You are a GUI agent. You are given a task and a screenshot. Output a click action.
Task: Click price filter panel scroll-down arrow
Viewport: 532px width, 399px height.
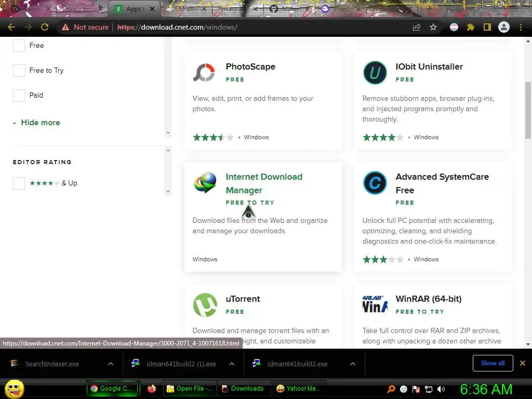pyautogui.click(x=168, y=133)
